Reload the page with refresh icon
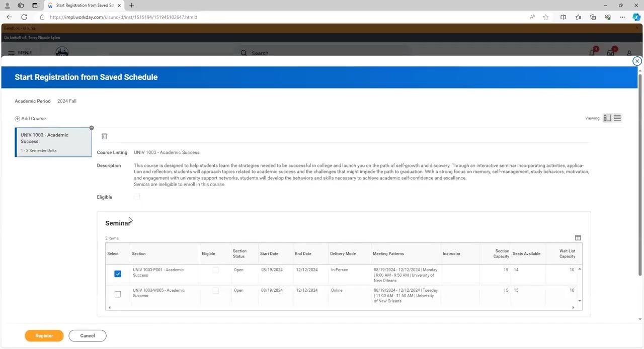This screenshot has width=644, height=349. tap(24, 17)
